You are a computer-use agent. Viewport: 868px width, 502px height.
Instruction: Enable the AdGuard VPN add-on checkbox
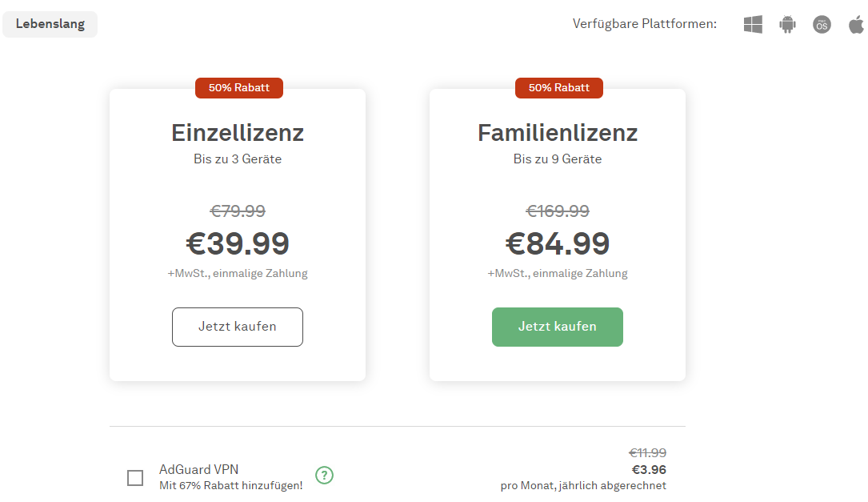[135, 478]
